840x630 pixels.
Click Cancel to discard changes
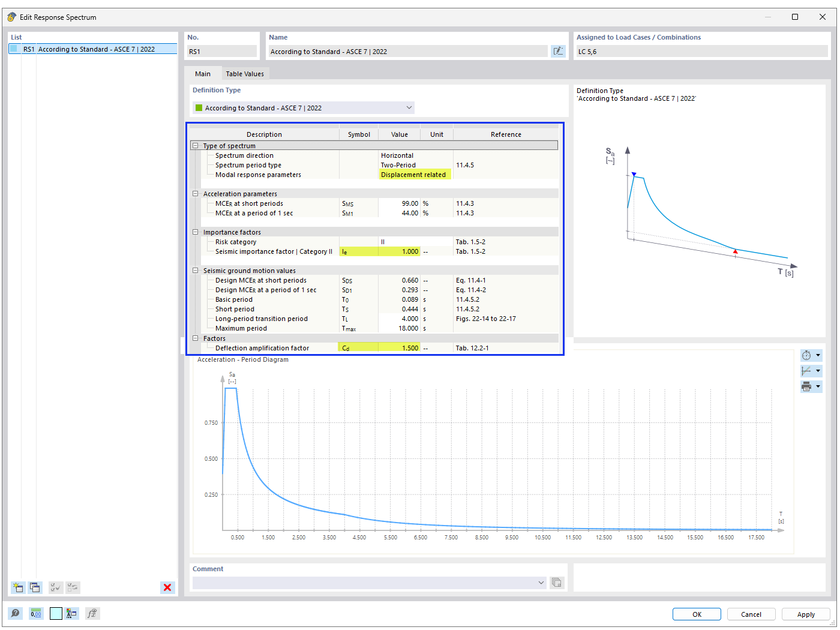(x=751, y=614)
